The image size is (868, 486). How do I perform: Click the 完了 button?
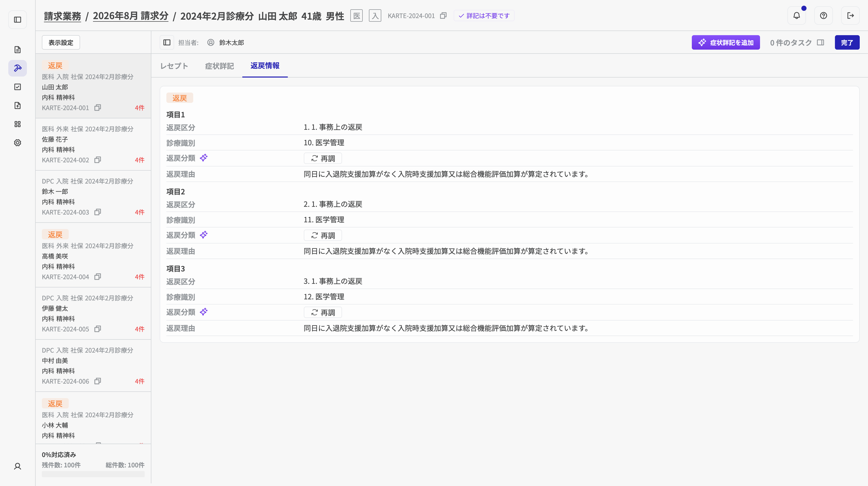pos(847,42)
